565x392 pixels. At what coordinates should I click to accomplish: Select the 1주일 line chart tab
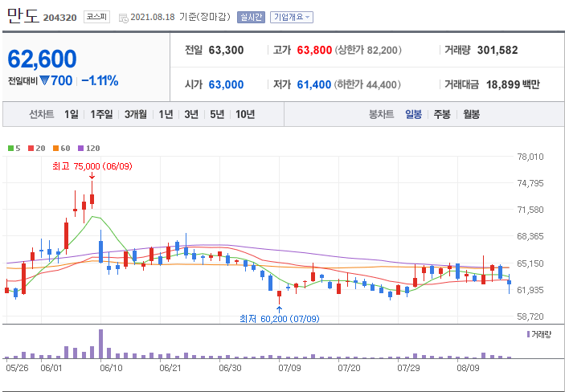101,115
